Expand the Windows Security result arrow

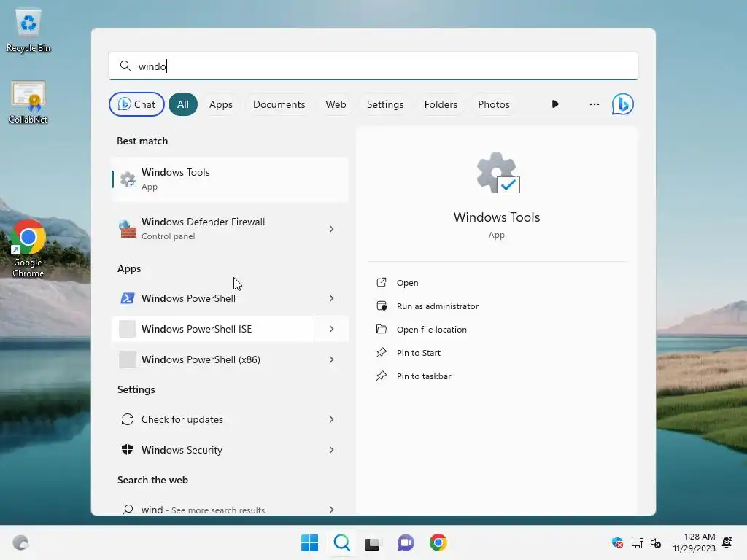click(332, 449)
